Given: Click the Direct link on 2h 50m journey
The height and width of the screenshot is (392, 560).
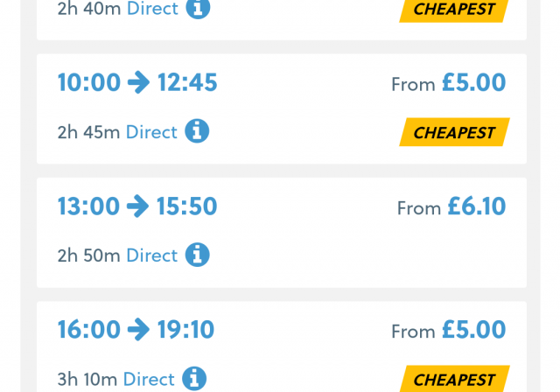Looking at the screenshot, I should pyautogui.click(x=151, y=255).
